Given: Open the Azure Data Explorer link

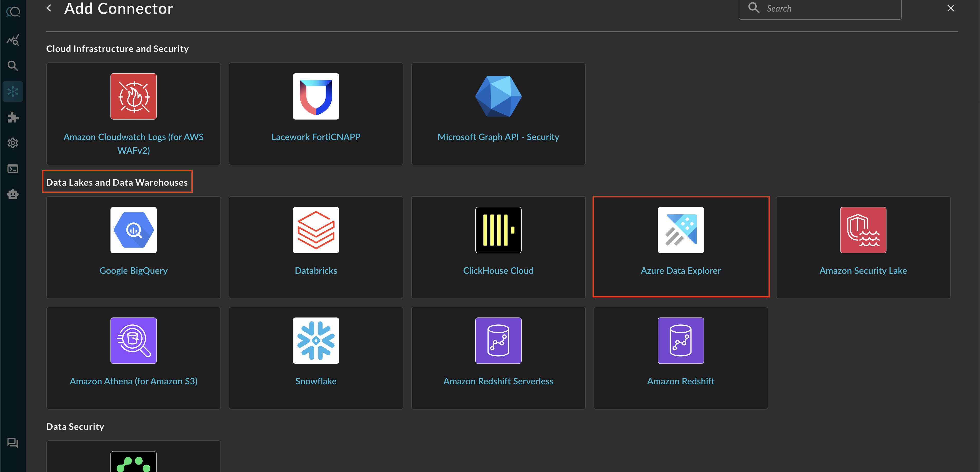Looking at the screenshot, I should pos(681,271).
